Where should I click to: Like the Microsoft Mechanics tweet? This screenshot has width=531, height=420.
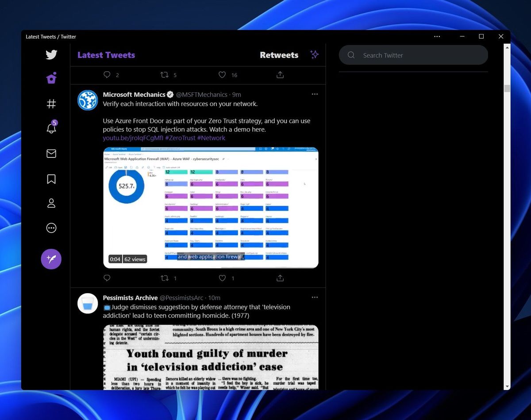point(222,278)
